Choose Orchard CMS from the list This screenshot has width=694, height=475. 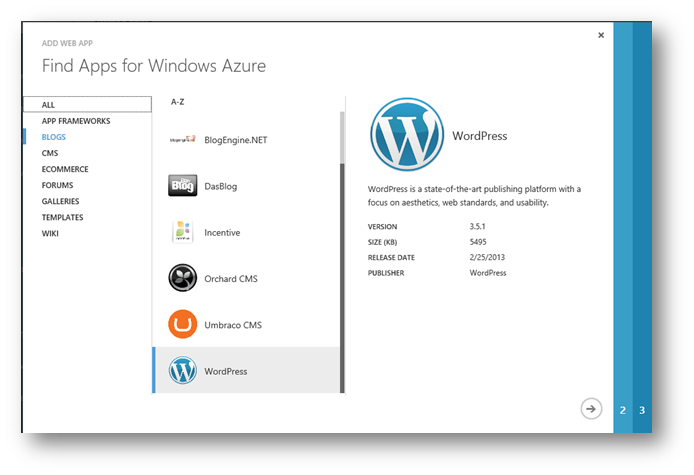click(x=247, y=278)
